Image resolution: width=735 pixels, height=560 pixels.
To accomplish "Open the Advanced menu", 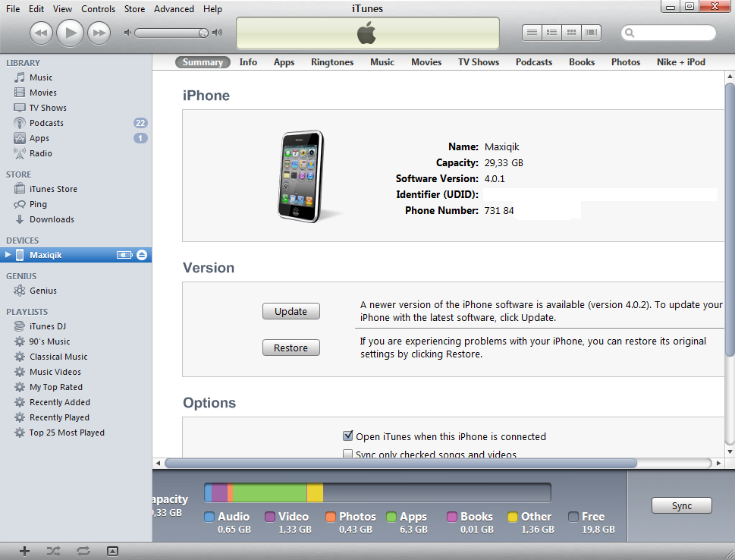I will pos(174,9).
